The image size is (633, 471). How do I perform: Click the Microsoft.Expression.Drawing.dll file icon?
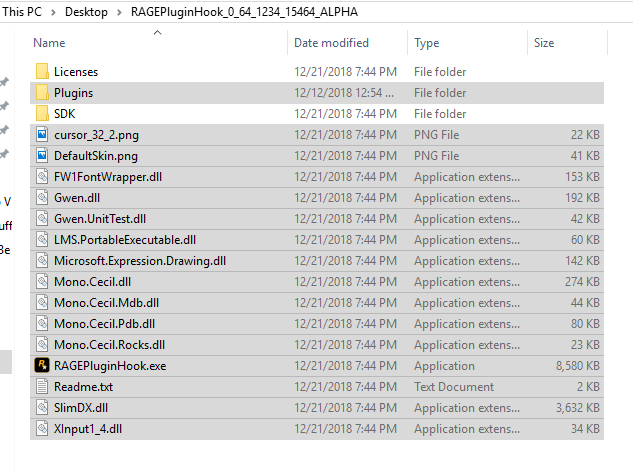tap(42, 260)
